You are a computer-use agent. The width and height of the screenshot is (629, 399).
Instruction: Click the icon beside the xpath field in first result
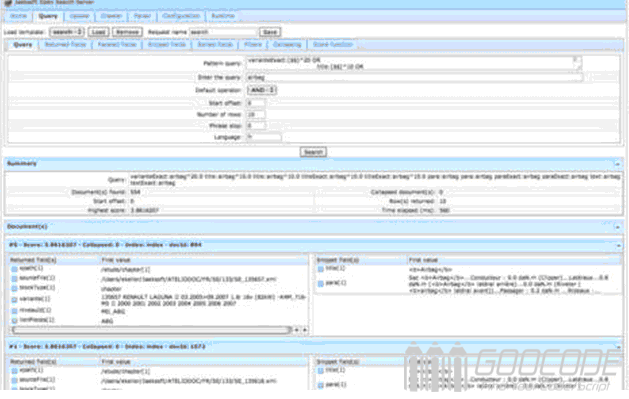[x=14, y=269]
